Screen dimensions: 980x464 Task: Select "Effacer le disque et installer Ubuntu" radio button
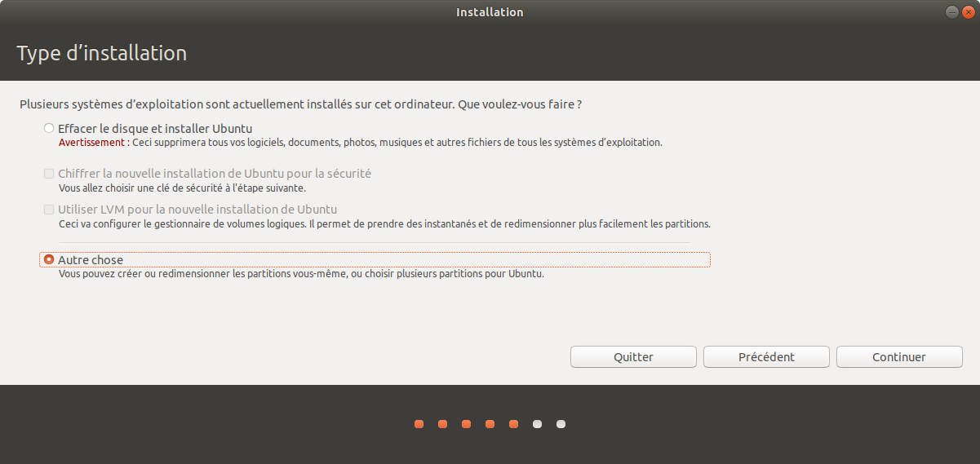(49, 129)
